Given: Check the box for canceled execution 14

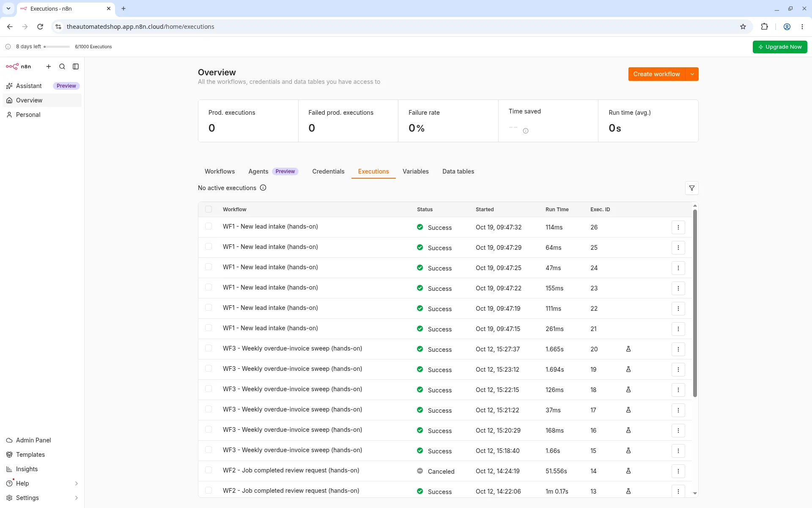Looking at the screenshot, I should (x=208, y=470).
